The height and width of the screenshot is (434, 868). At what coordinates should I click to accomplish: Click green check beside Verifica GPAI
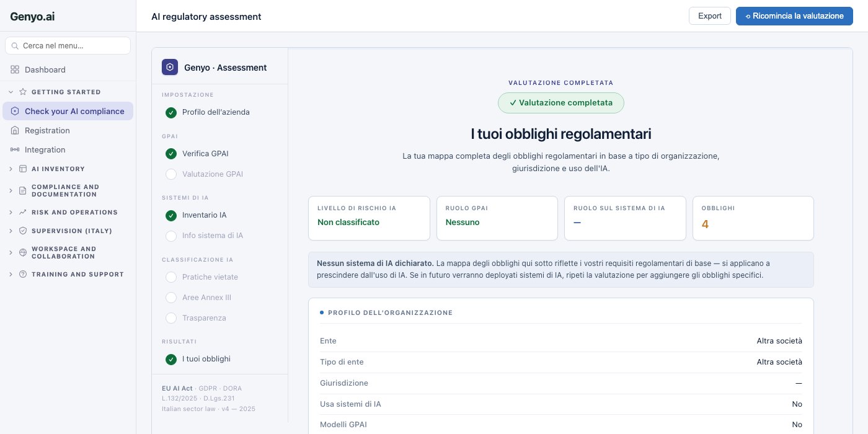click(171, 153)
